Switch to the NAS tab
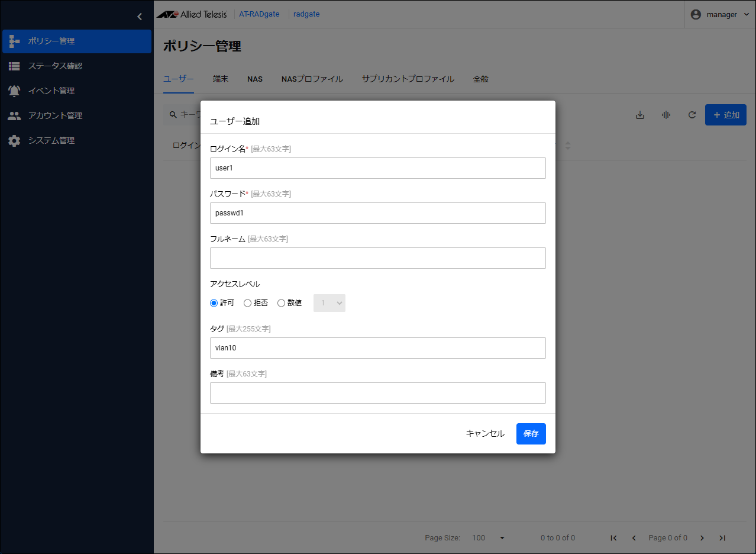Screen dimensions: 756x554 point(255,79)
